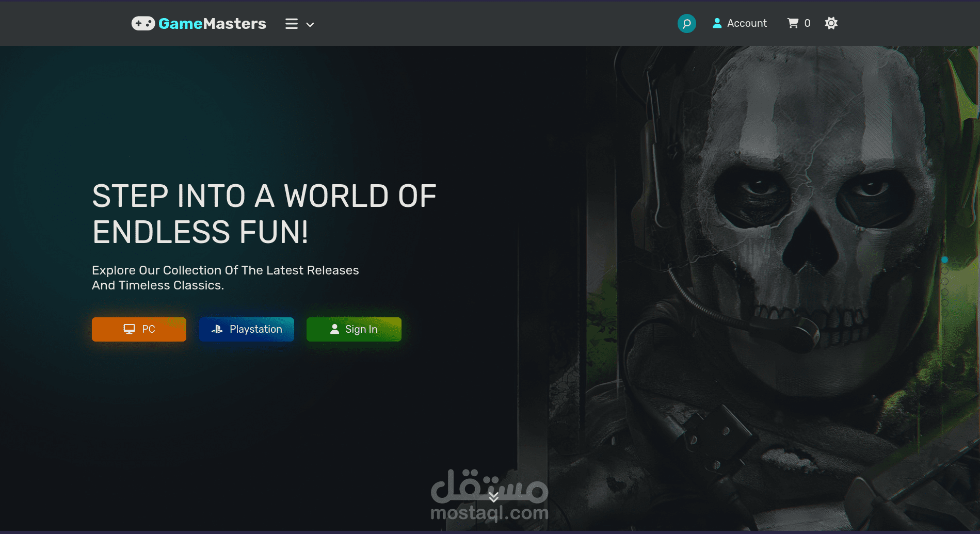Screen dimensions: 980x534
Task: Open the settings gear icon
Action: point(831,23)
